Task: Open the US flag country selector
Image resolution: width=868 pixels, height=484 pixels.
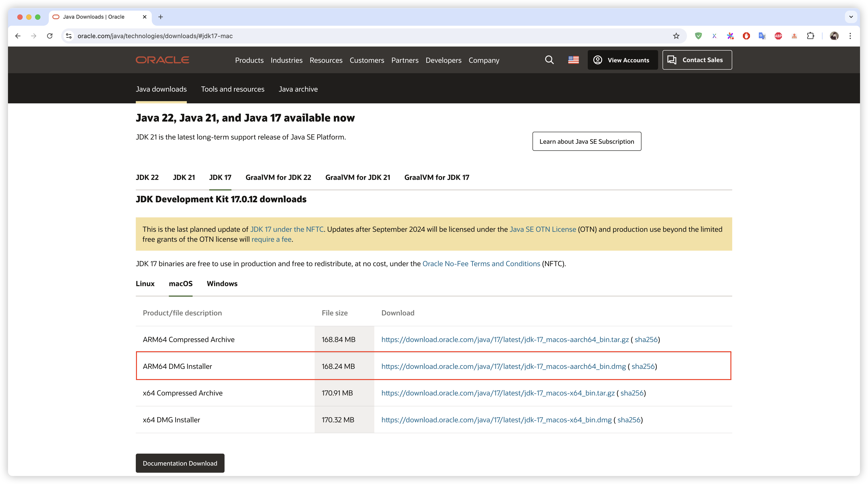Action: pyautogui.click(x=573, y=60)
